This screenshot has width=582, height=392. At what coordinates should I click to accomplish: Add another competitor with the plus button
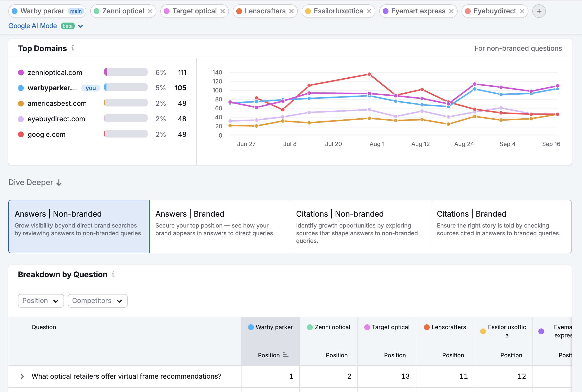click(x=539, y=11)
